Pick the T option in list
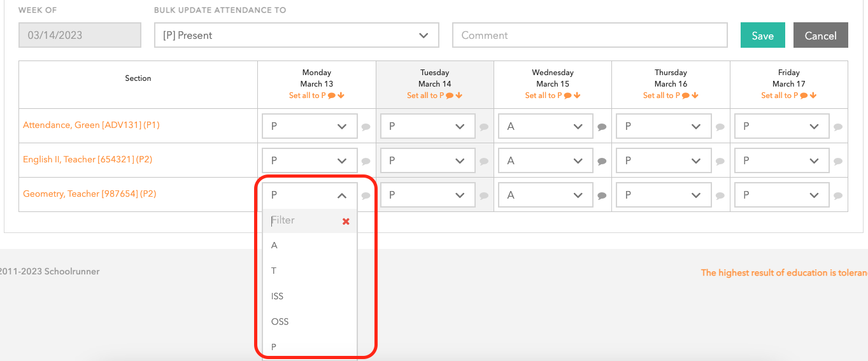 pyautogui.click(x=274, y=271)
